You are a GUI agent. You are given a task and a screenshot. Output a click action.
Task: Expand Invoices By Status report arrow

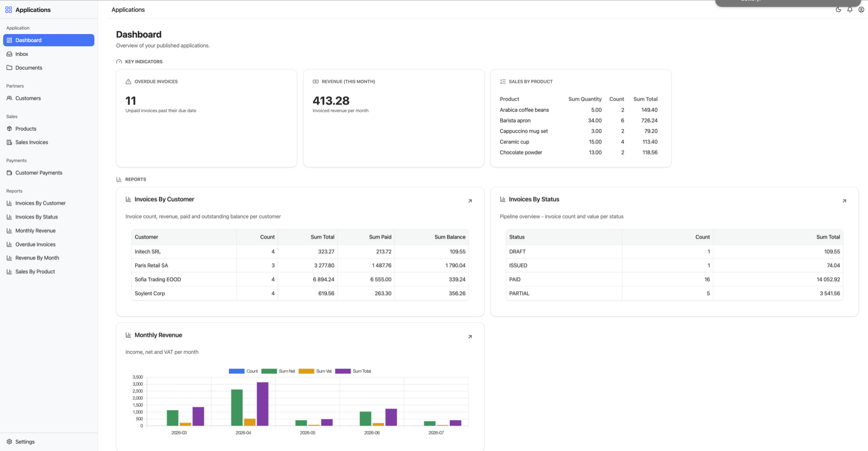coord(844,201)
